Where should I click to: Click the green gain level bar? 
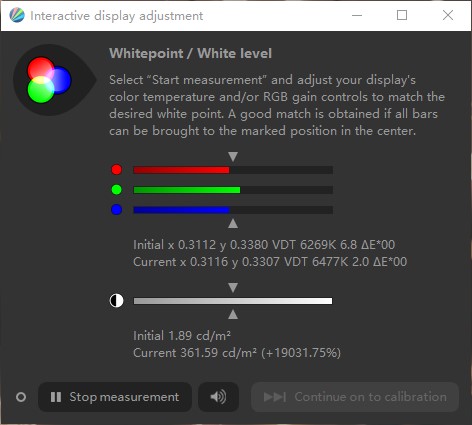pos(233,190)
